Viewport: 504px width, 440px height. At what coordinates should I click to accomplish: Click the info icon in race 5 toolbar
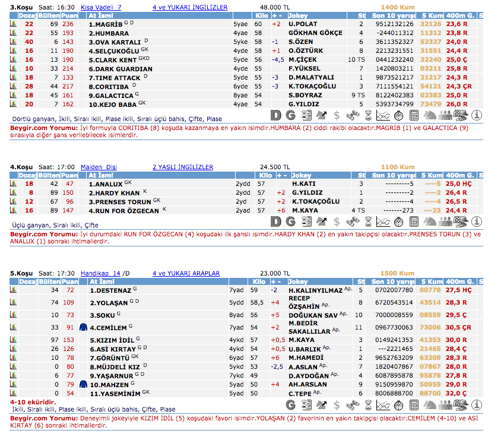[476, 405]
